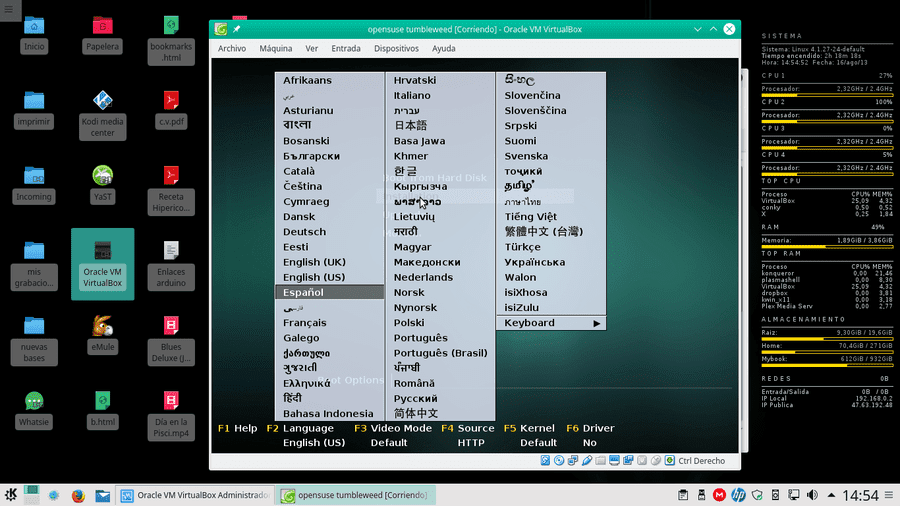Click the green host key arrow icon beside Ctrl Derecho
This screenshot has height=506, width=900.
tap(670, 461)
